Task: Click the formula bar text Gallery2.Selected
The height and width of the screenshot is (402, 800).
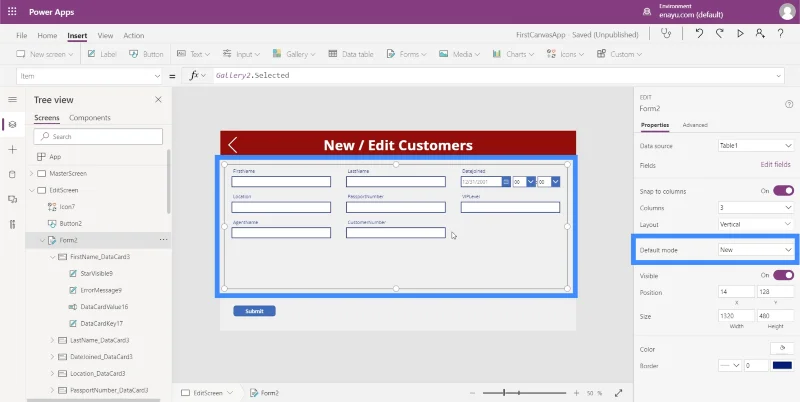Action: pos(253,76)
